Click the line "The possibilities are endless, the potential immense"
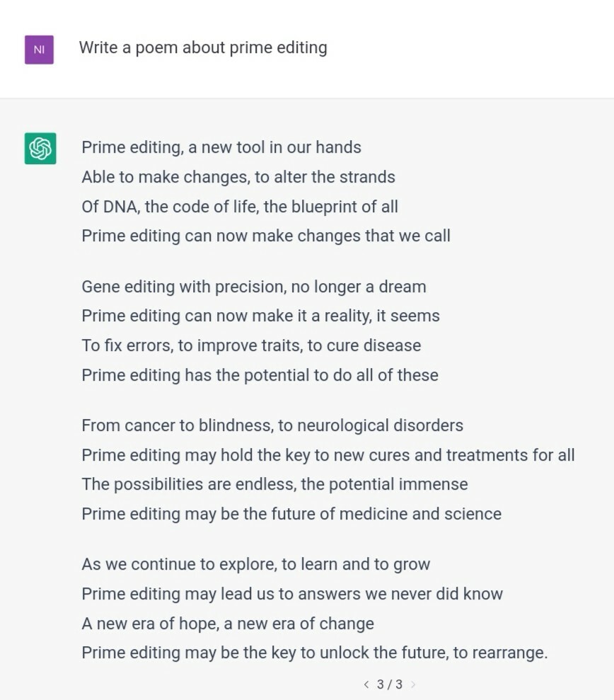This screenshot has width=614, height=700. point(275,484)
